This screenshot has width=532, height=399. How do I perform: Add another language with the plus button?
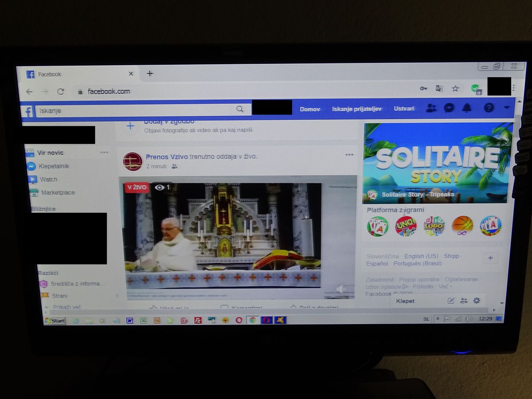490,258
